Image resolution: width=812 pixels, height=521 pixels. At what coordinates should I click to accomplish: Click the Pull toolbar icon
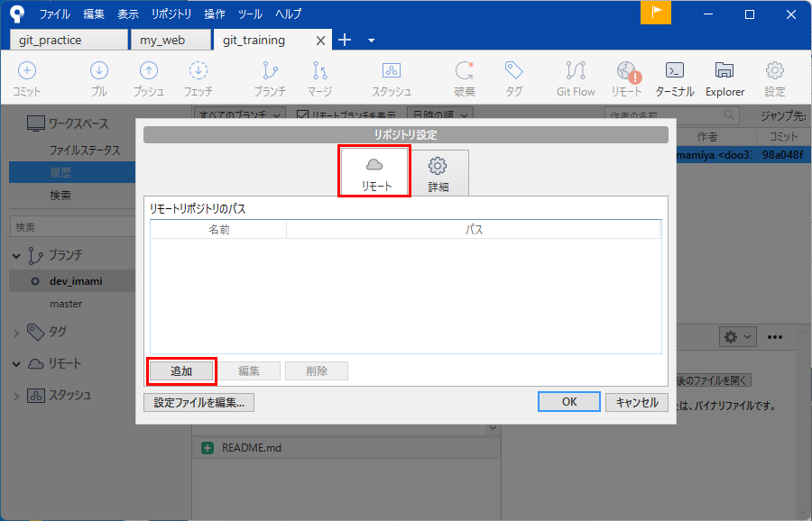click(x=99, y=78)
